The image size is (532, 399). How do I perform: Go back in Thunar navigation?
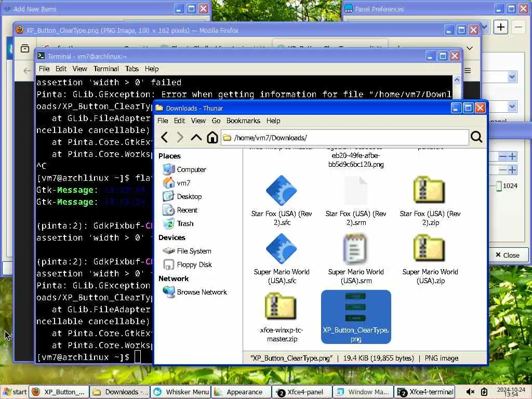(x=165, y=137)
